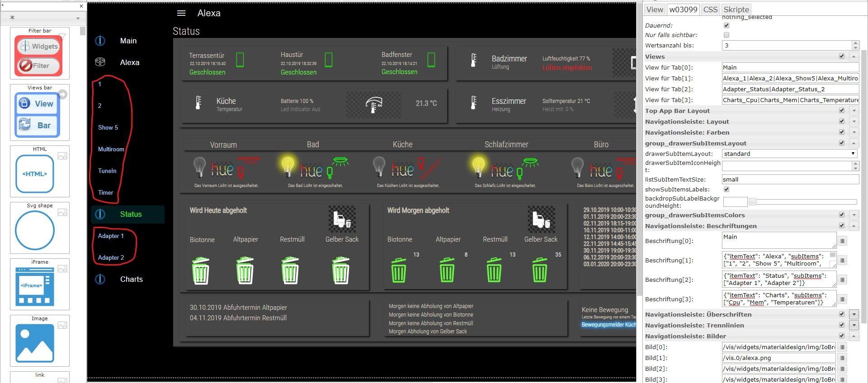
Task: Open the Show 5 sub-item
Action: click(x=108, y=127)
